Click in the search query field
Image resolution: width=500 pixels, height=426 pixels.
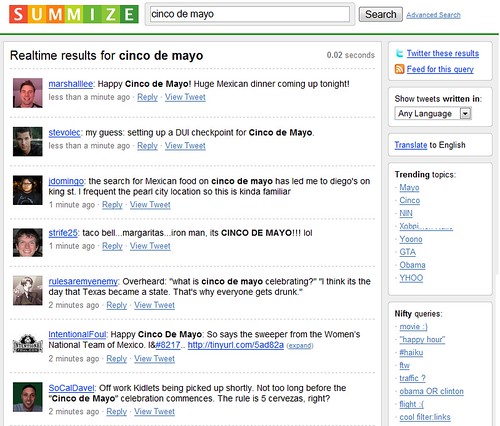(x=250, y=14)
